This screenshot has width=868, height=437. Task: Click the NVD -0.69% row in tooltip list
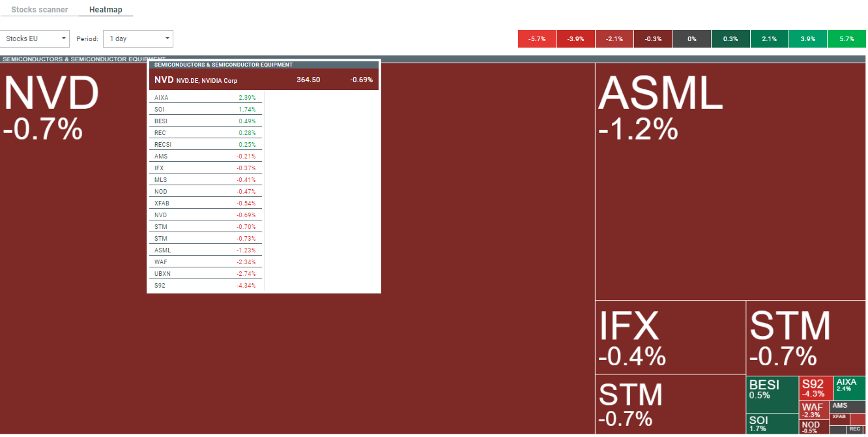205,215
